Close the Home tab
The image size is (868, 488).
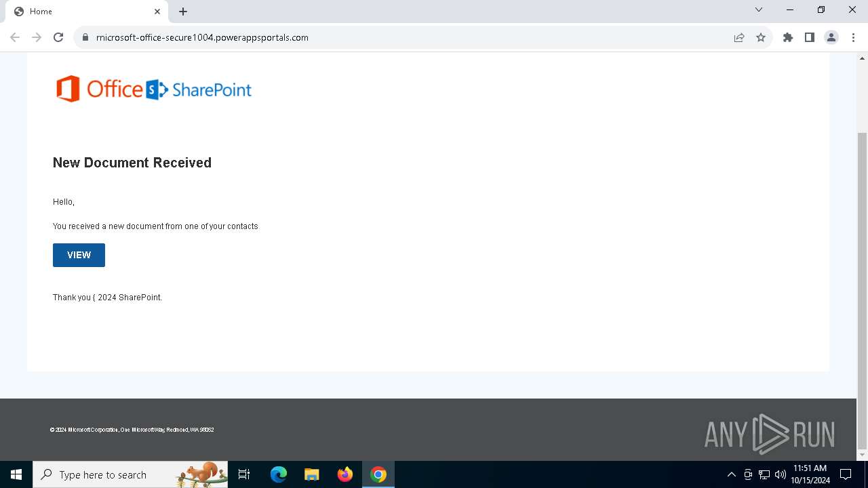pos(157,12)
